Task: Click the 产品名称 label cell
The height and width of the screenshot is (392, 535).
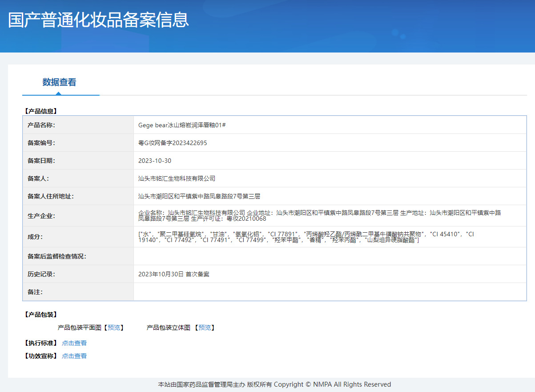Action: pos(78,125)
